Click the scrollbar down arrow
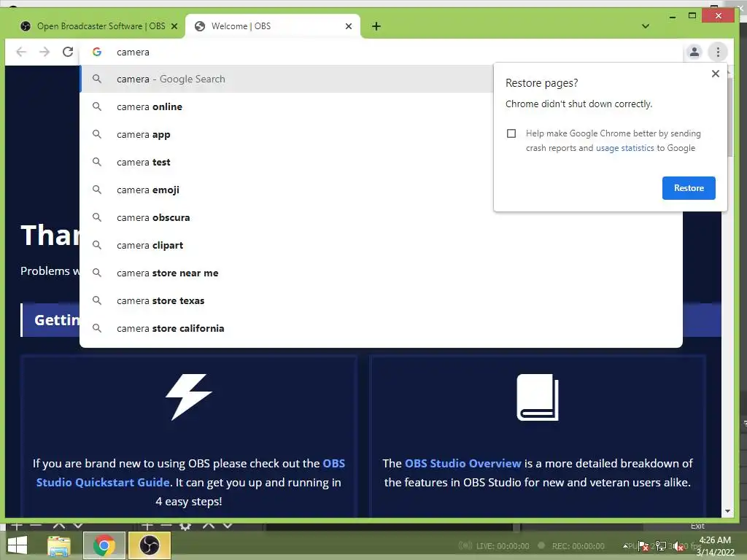The width and height of the screenshot is (747, 560). (x=727, y=511)
